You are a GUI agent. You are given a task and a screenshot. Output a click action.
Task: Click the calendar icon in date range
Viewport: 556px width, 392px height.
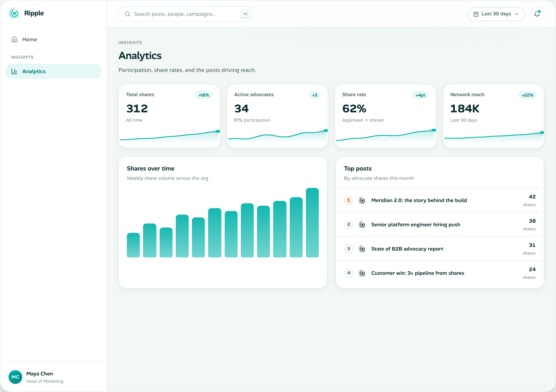tap(476, 14)
